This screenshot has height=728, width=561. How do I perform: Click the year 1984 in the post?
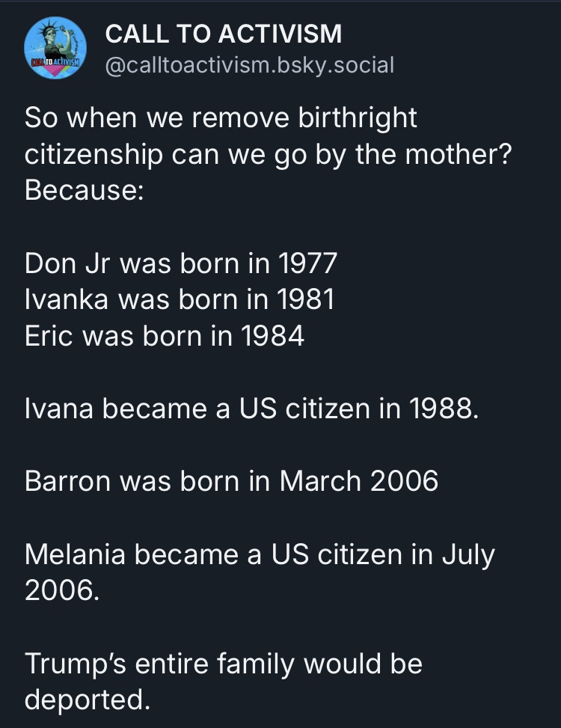[275, 336]
